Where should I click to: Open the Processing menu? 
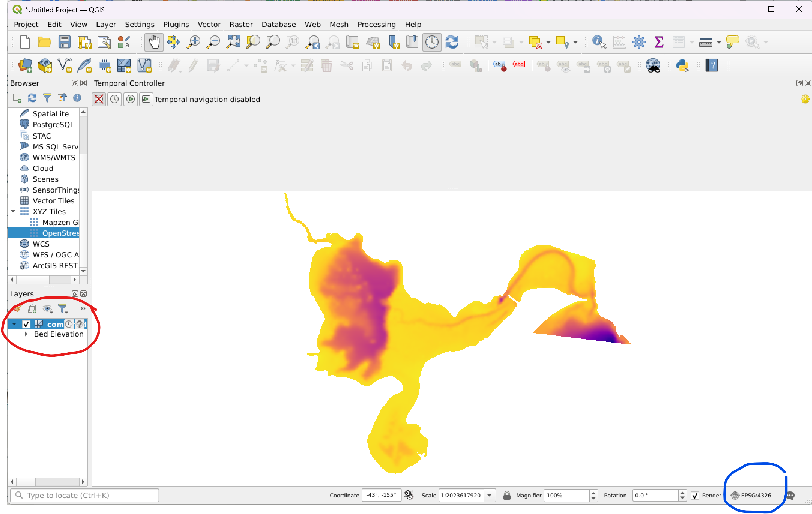(x=376, y=24)
